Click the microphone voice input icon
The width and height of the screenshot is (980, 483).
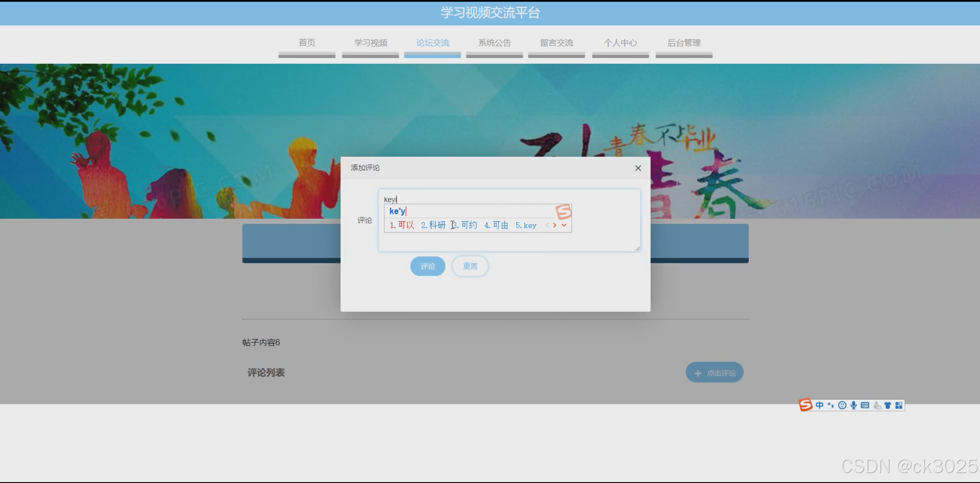coord(853,405)
